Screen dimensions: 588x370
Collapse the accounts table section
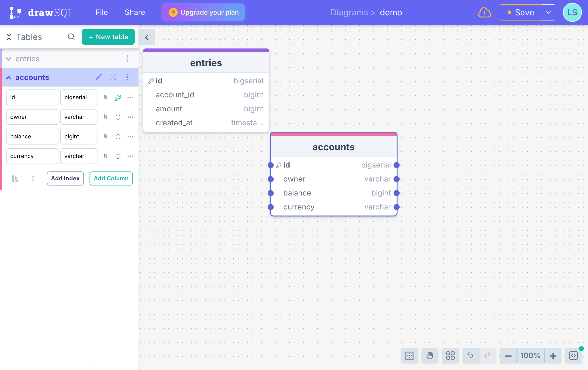coord(9,78)
